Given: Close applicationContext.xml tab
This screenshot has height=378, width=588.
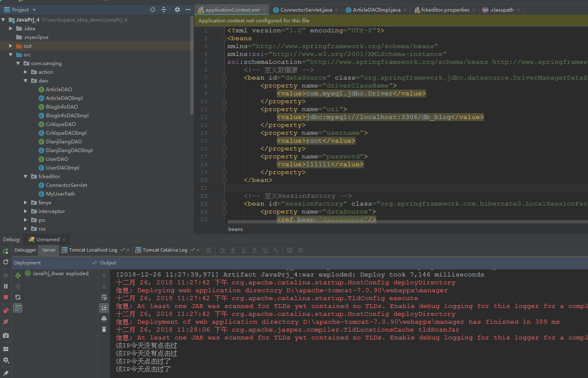Looking at the screenshot, I should pyautogui.click(x=264, y=10).
